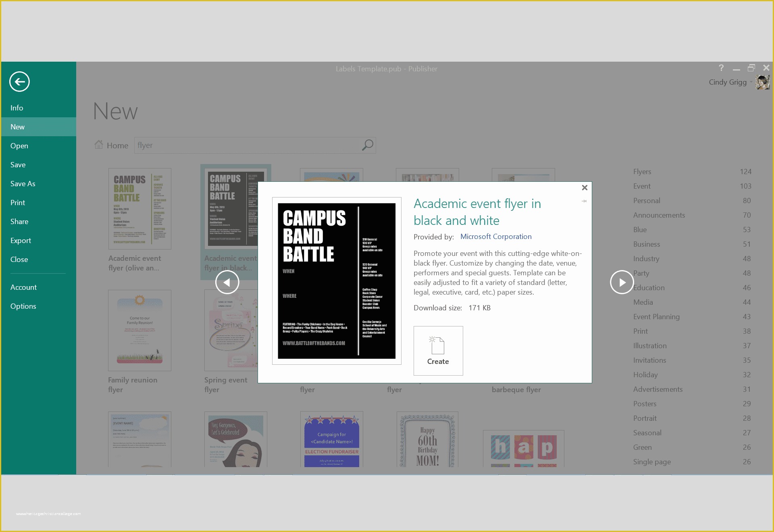The image size is (774, 532).
Task: Click the help question mark icon
Action: [720, 69]
